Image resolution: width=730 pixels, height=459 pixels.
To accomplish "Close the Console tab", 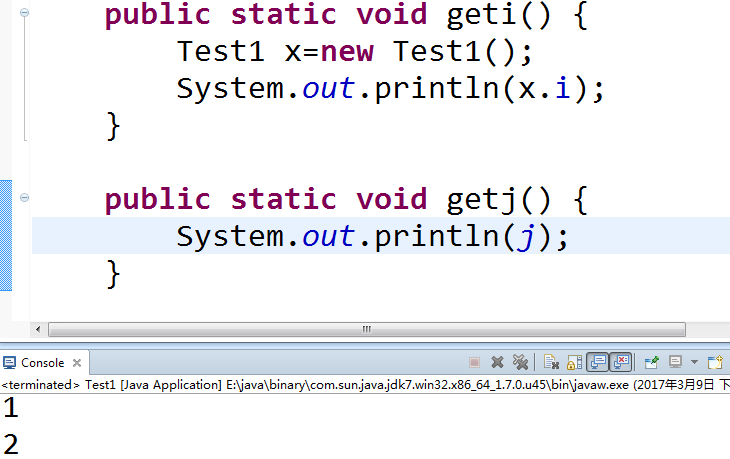I will pos(77,363).
